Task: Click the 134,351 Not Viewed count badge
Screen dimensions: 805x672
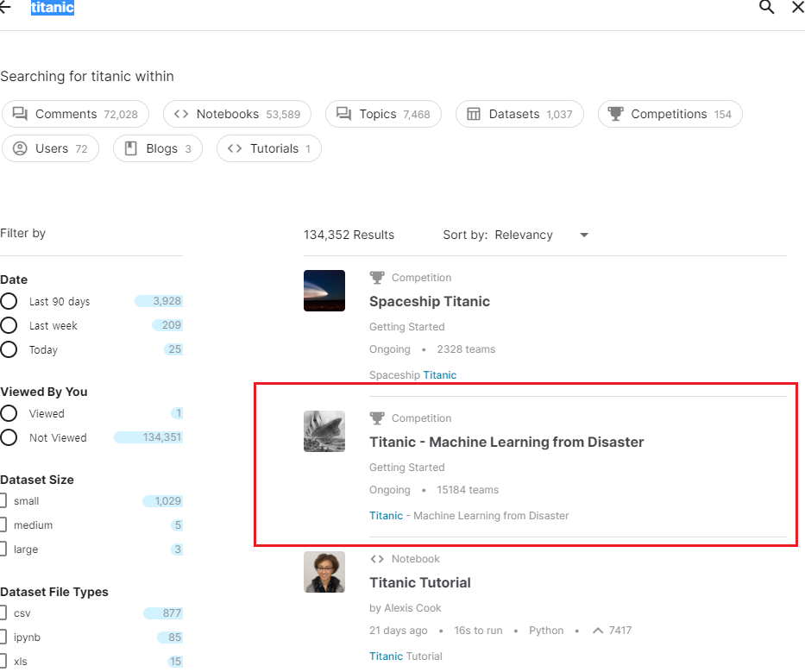Action: (x=148, y=437)
